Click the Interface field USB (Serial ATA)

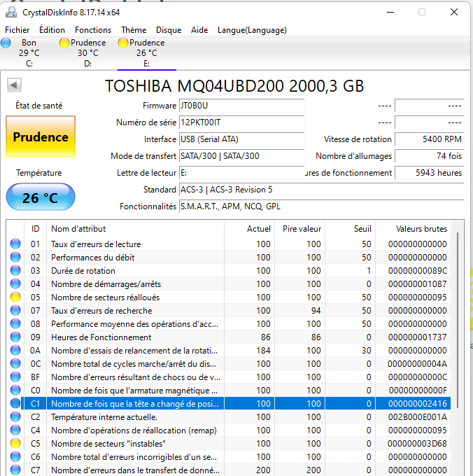coord(242,139)
